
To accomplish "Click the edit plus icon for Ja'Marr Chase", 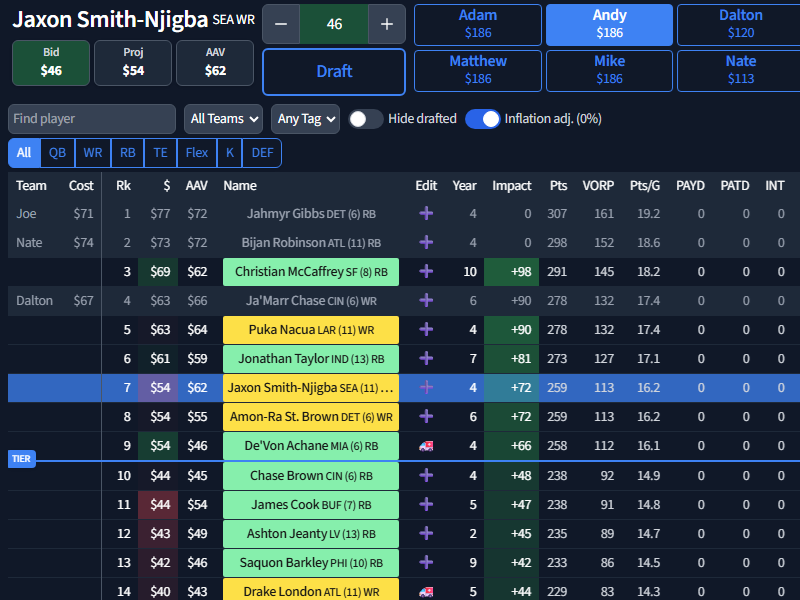I will 426,301.
